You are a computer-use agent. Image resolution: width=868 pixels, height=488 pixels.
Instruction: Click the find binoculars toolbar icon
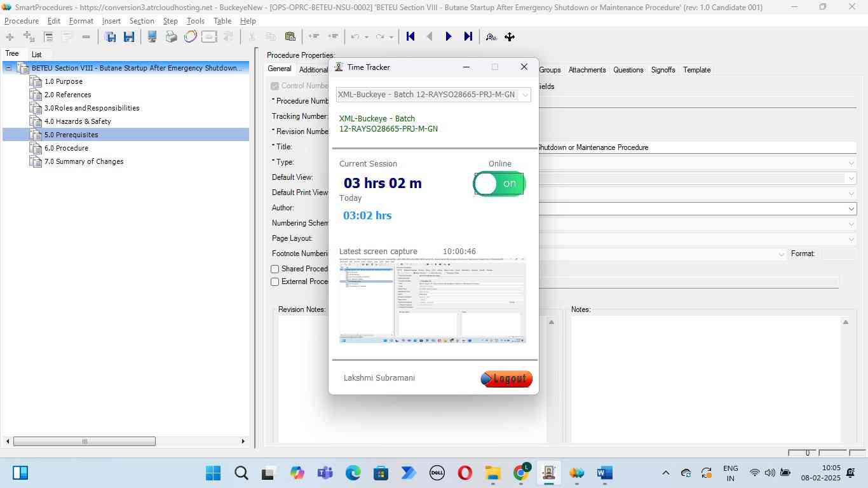[491, 37]
